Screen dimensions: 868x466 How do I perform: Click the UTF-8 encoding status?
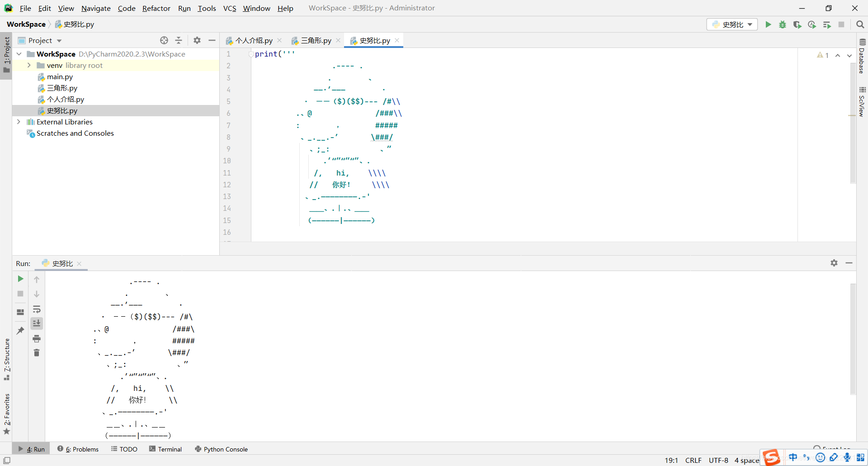pyautogui.click(x=718, y=460)
